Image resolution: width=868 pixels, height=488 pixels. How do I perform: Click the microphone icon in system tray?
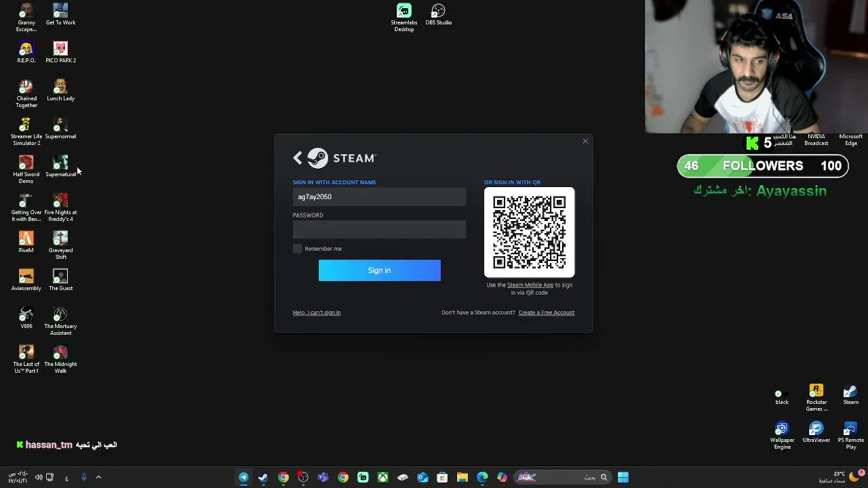[x=83, y=478]
